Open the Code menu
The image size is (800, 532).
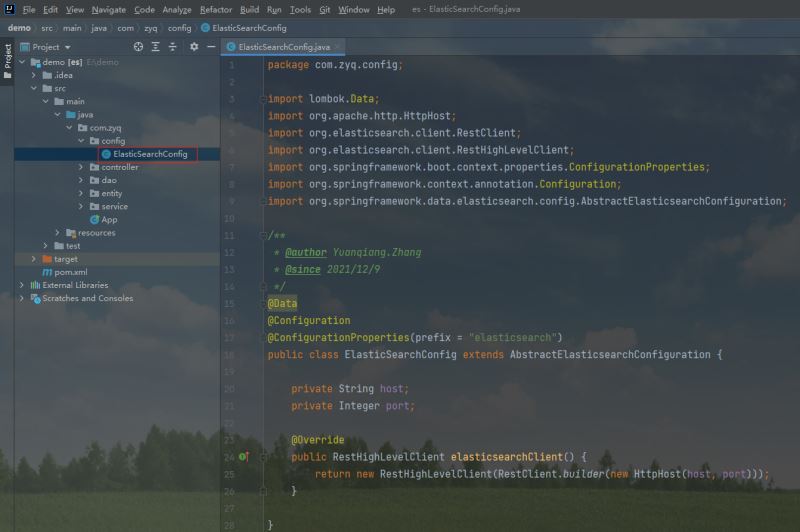point(144,9)
